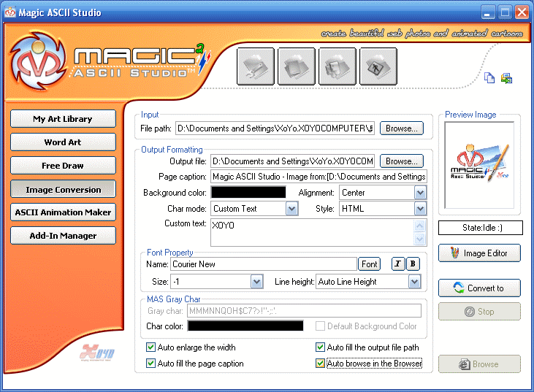Click Browse next to Output file
Viewport: 534px width, 392px height.
(x=402, y=161)
